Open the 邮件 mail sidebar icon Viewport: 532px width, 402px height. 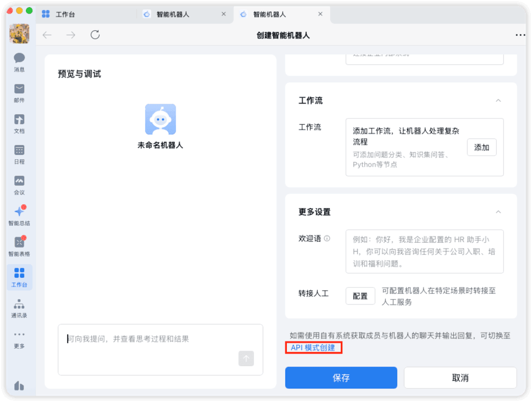pyautogui.click(x=19, y=93)
